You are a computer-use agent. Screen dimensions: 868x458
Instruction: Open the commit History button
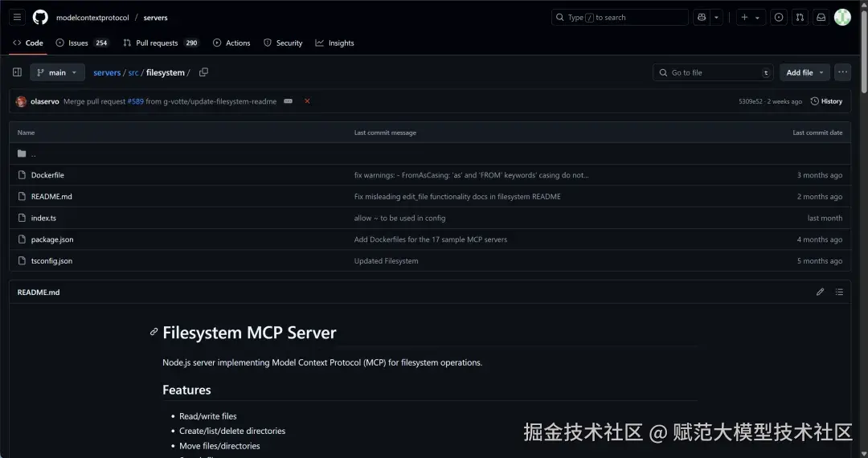pos(826,101)
